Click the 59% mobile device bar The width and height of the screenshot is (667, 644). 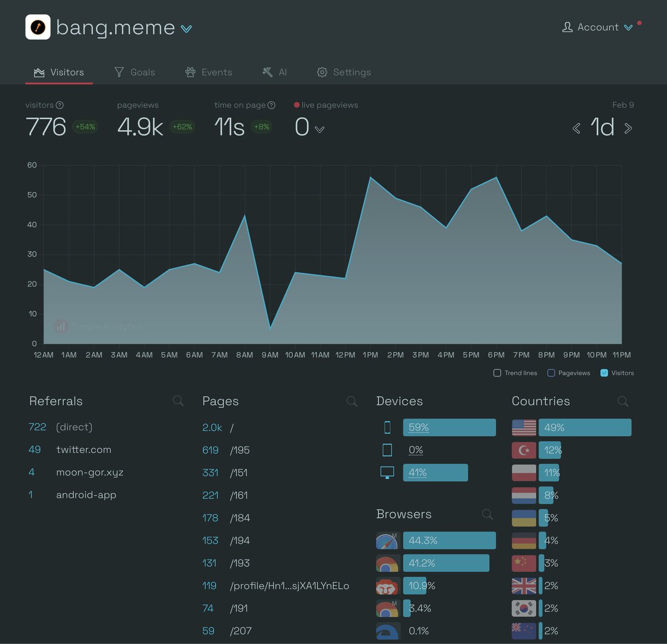point(449,427)
